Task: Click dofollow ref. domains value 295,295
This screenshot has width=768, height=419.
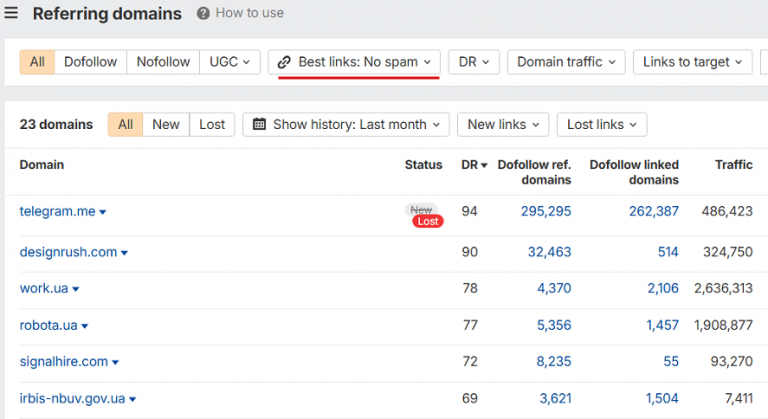Action: point(546,211)
